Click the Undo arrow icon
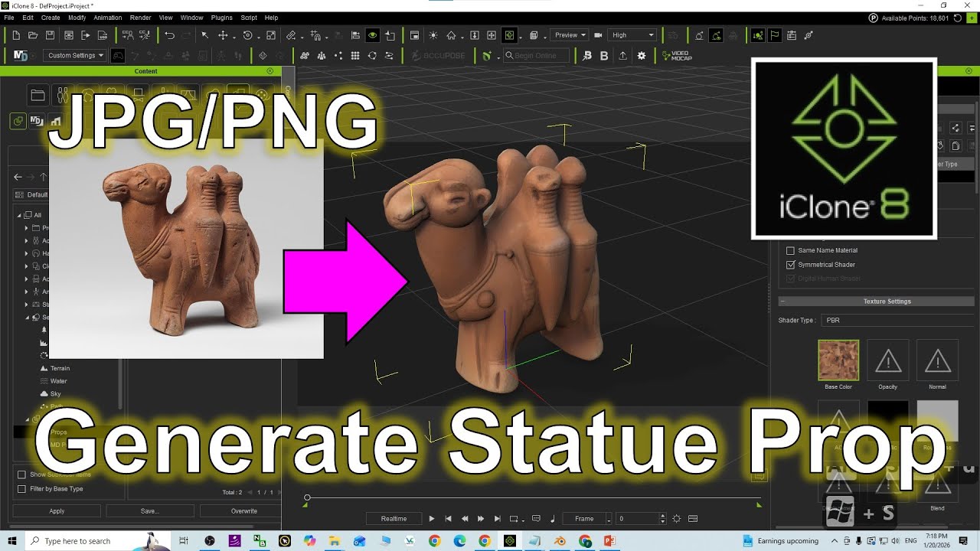 coord(169,35)
